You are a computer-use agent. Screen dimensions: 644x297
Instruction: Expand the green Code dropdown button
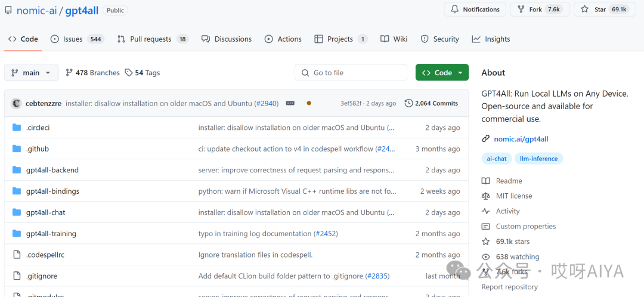[x=442, y=73]
